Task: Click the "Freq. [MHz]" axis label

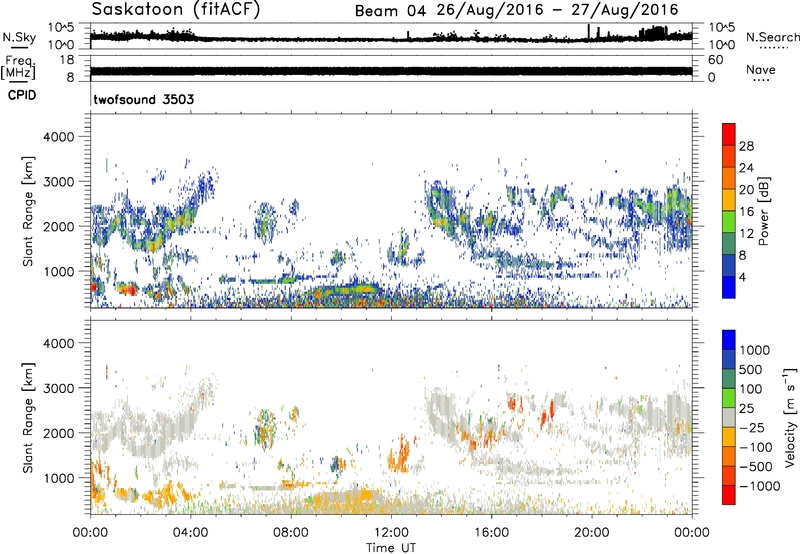Action: (x=19, y=67)
